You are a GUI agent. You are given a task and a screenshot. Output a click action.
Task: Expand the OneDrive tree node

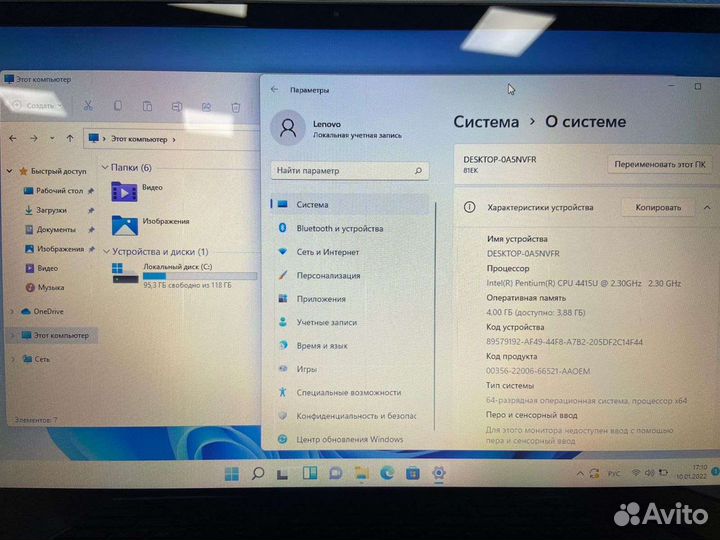coord(12,311)
